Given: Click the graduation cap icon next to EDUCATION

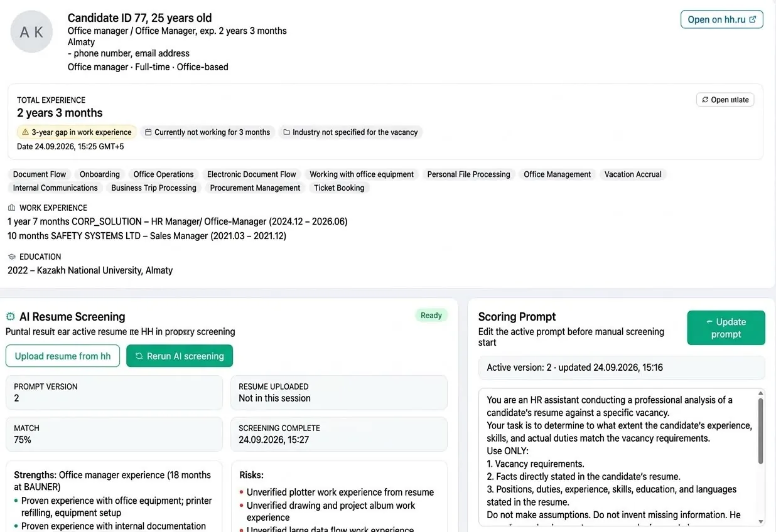Looking at the screenshot, I should pos(11,257).
